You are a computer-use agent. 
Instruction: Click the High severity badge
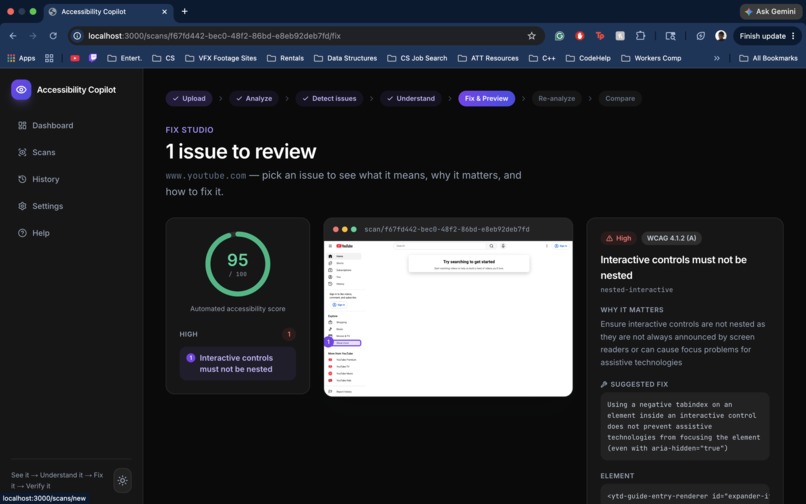point(618,238)
